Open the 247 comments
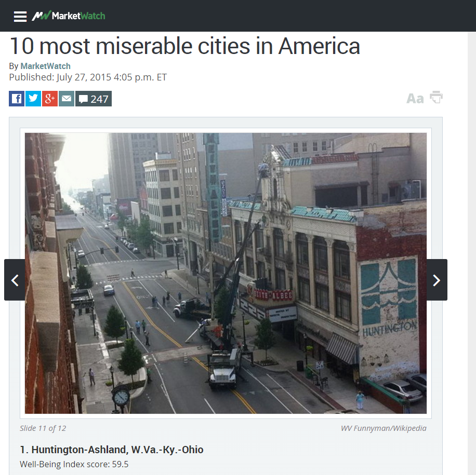Image resolution: width=476 pixels, height=475 pixels. 94,99
